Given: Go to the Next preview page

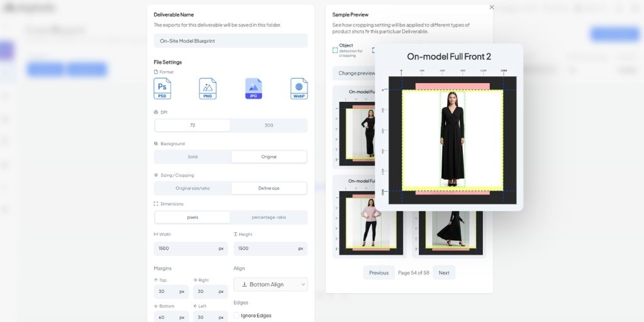Looking at the screenshot, I should coord(444,273).
